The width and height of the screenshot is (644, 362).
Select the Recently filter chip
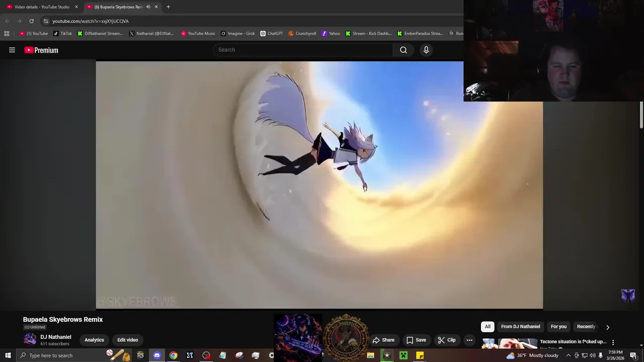586,327
